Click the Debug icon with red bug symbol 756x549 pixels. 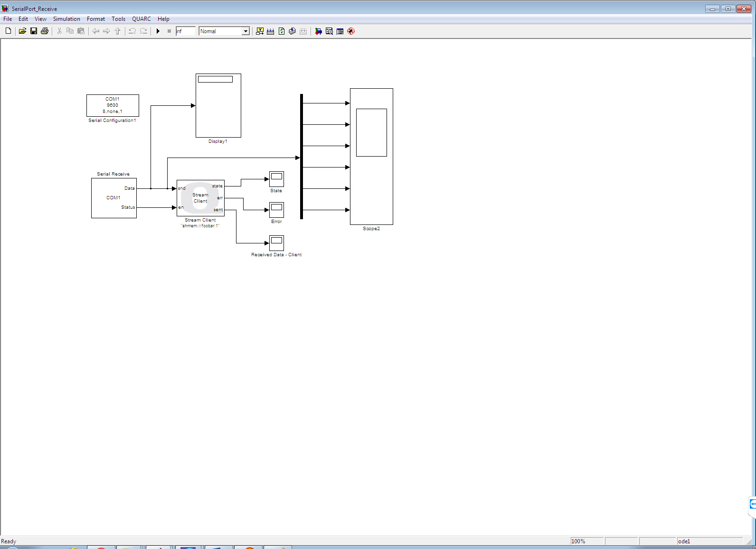[x=351, y=31]
